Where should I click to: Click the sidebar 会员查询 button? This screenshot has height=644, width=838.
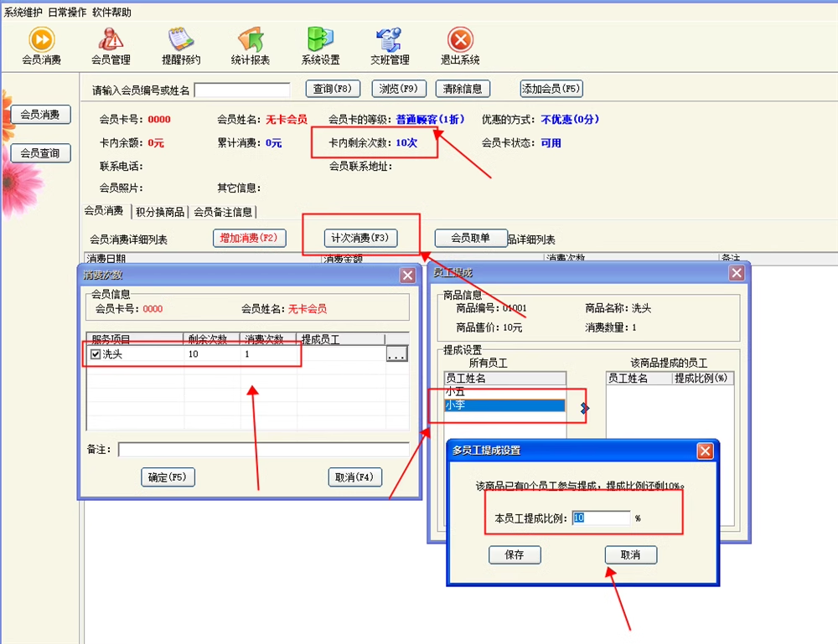40,153
